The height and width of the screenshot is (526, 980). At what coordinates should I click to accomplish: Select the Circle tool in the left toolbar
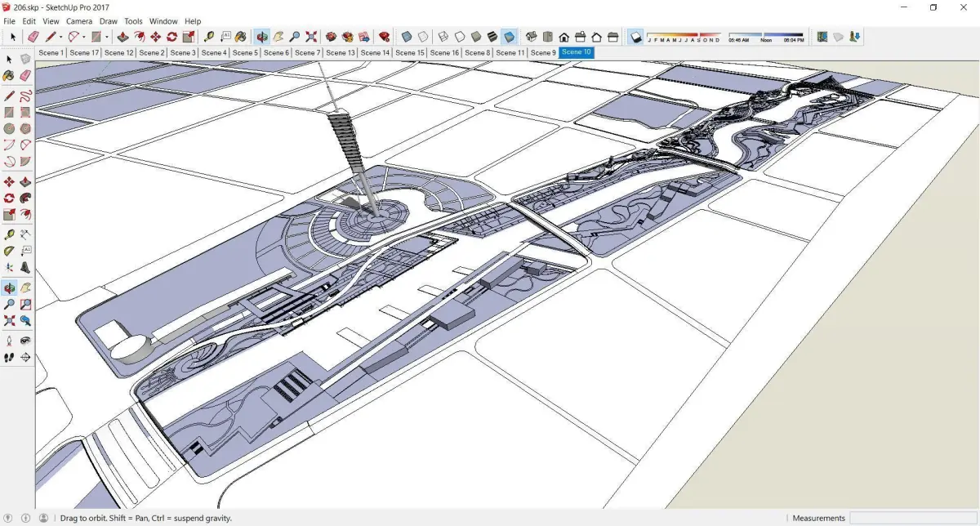point(9,128)
